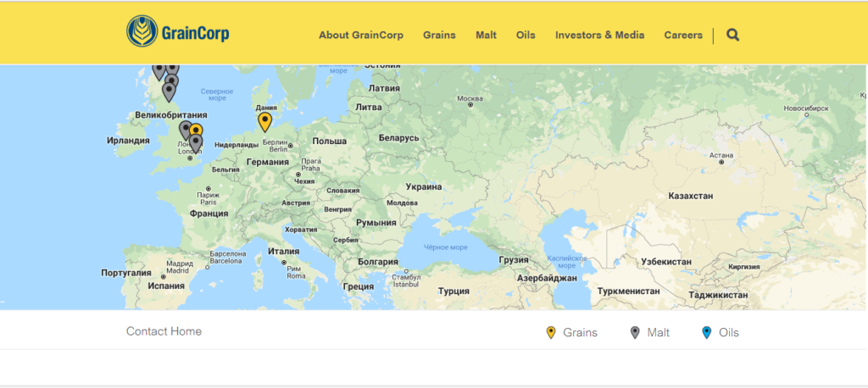Open the About GrainCorp menu
The height and width of the screenshot is (388, 868).
(361, 35)
